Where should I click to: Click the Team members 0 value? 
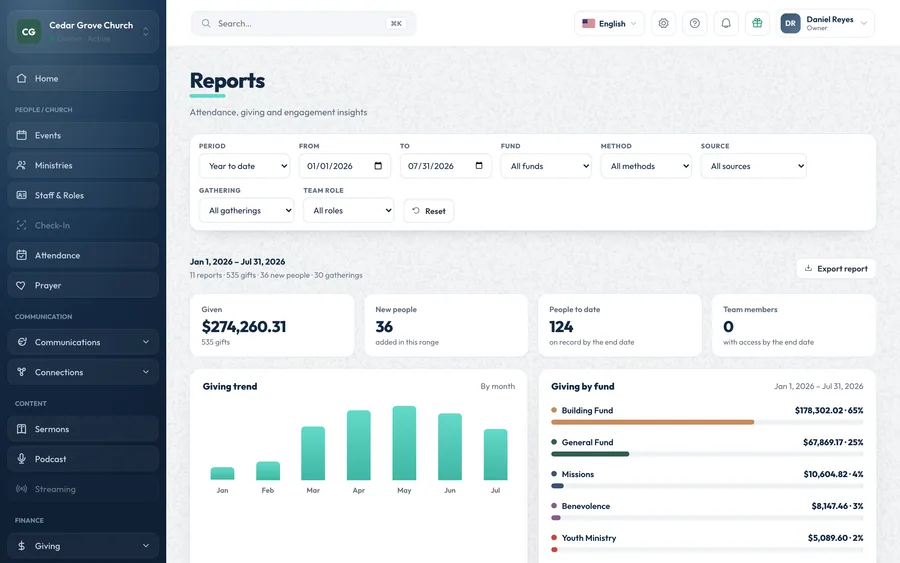click(728, 327)
